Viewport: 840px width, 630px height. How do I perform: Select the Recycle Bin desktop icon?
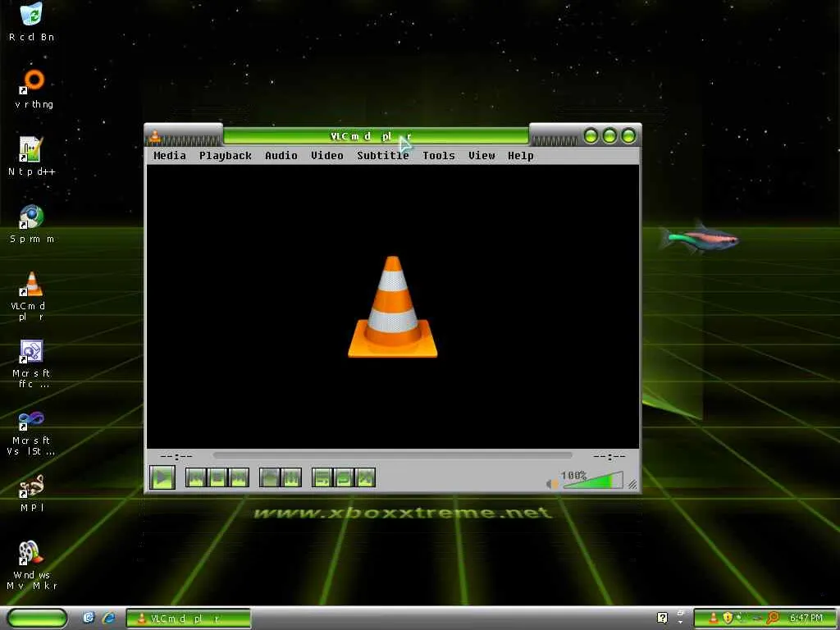click(32, 21)
